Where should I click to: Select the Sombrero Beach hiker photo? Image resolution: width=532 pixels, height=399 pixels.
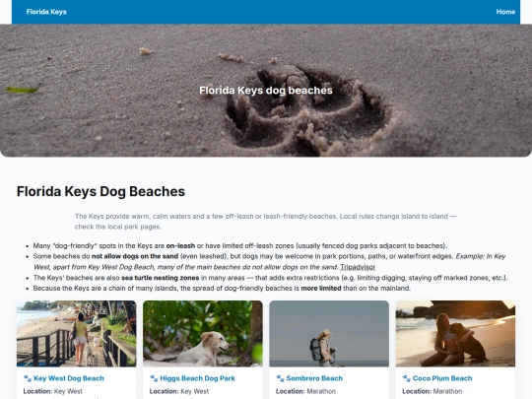(x=329, y=334)
